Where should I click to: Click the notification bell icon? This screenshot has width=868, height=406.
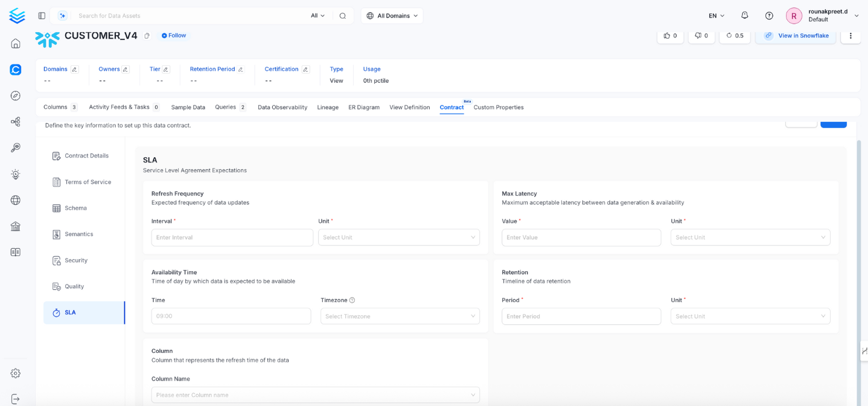click(x=744, y=16)
